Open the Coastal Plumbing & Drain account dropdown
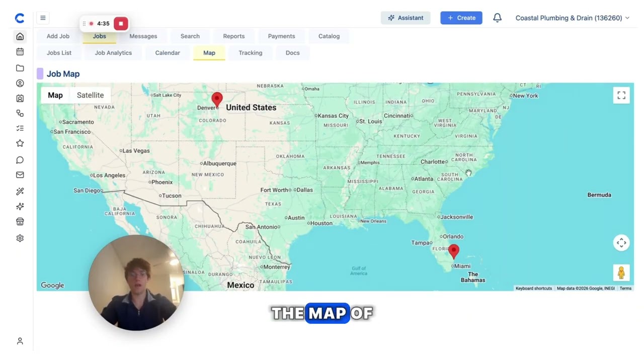The height and width of the screenshot is (362, 644). click(572, 18)
